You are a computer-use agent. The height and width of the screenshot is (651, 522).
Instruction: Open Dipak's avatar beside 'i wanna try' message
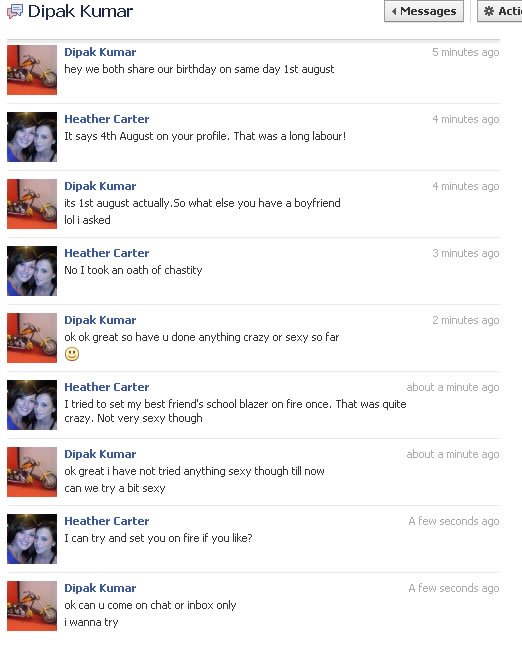tap(32, 606)
